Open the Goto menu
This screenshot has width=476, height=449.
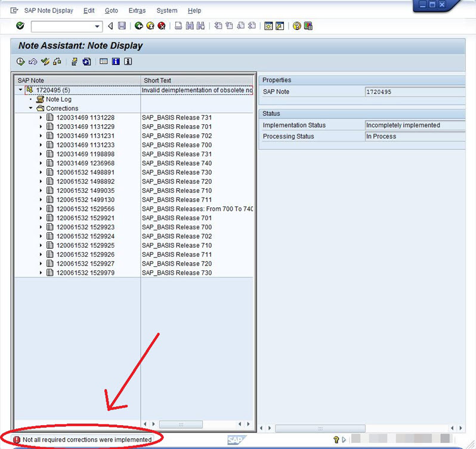[112, 11]
